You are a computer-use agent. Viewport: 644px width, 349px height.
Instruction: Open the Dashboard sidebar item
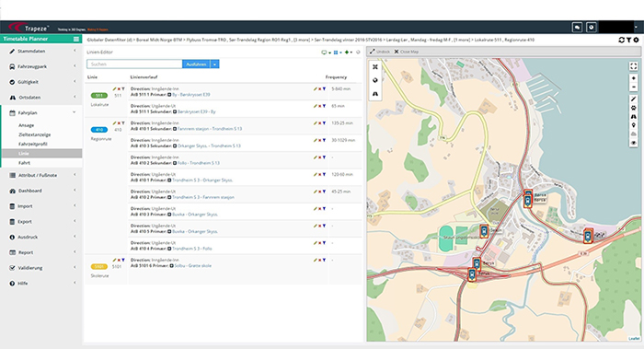[41, 191]
